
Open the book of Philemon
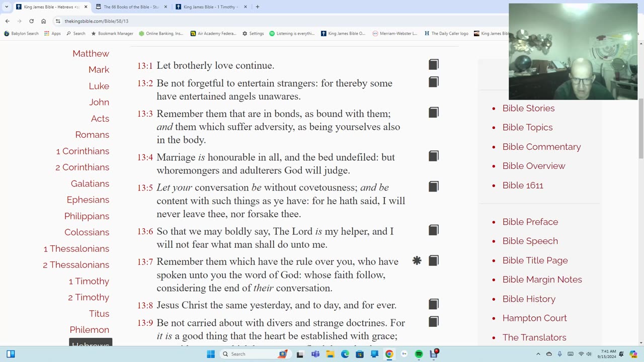pyautogui.click(x=90, y=330)
